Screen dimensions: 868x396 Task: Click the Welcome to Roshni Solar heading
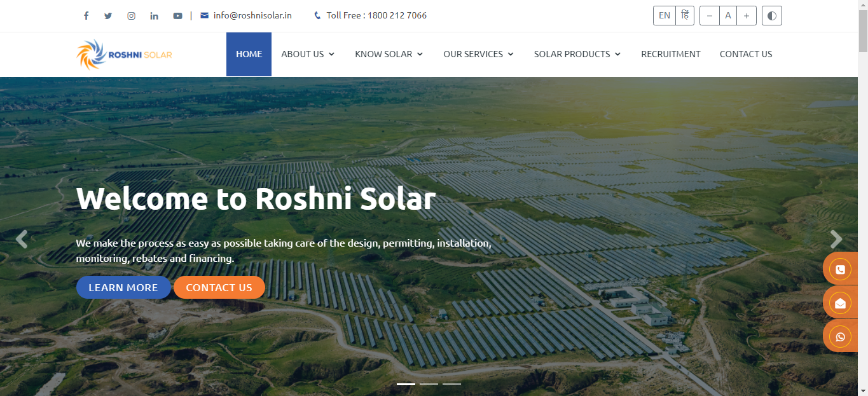coord(256,198)
